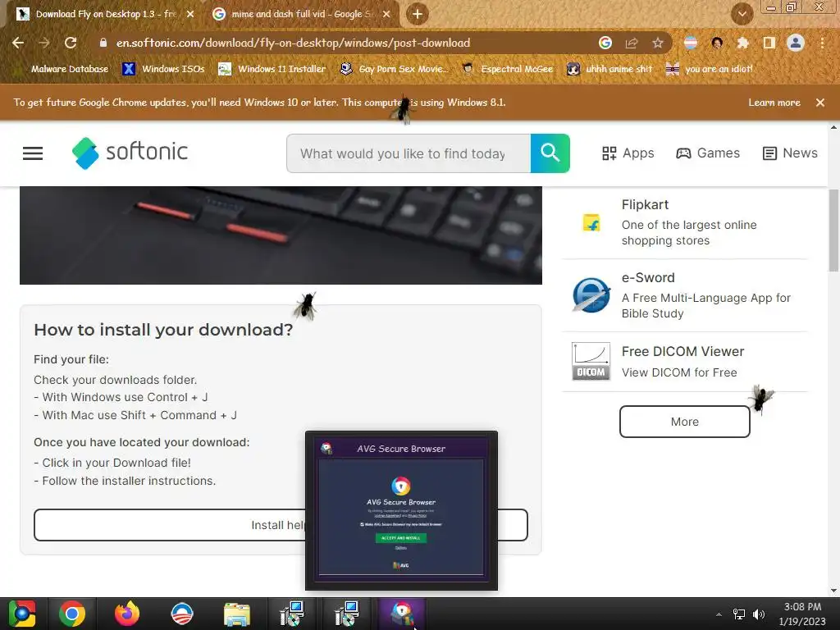840x630 pixels.
Task: Focus the Softonic search field
Action: (409, 153)
